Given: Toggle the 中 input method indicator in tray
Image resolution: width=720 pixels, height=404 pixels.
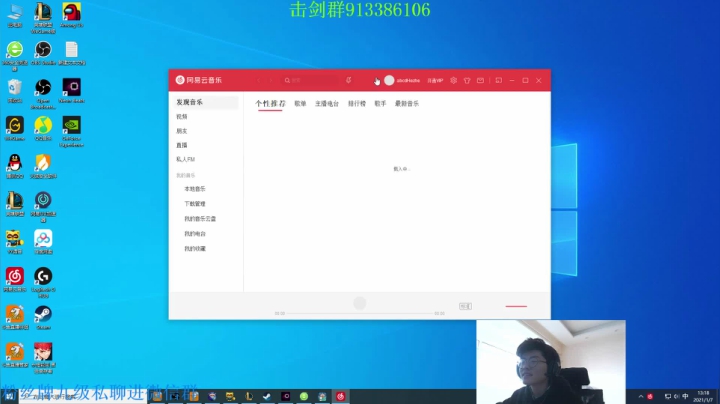Looking at the screenshot, I should point(685,396).
